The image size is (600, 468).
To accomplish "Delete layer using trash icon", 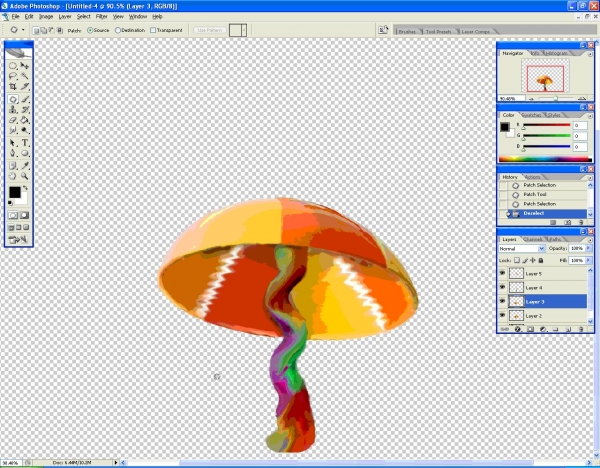I will [581, 329].
